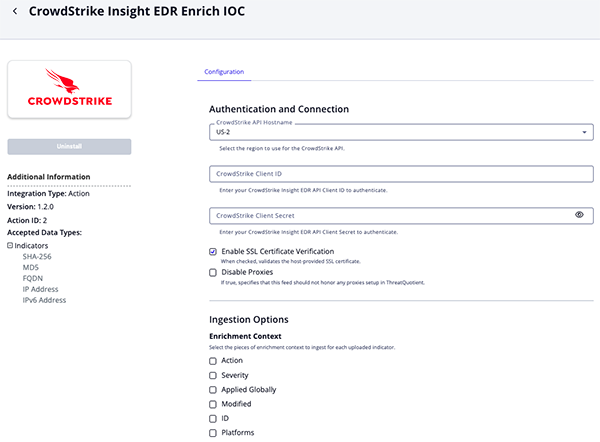Click the FQDN indicator type

(x=33, y=278)
